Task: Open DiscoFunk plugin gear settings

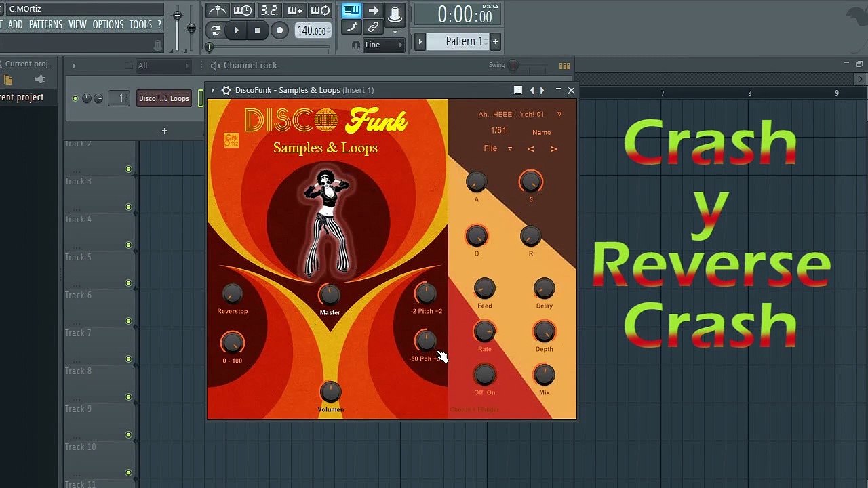Action: point(226,90)
